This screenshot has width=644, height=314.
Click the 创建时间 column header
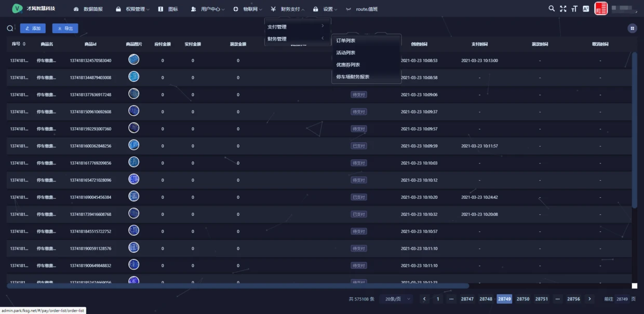[419, 44]
